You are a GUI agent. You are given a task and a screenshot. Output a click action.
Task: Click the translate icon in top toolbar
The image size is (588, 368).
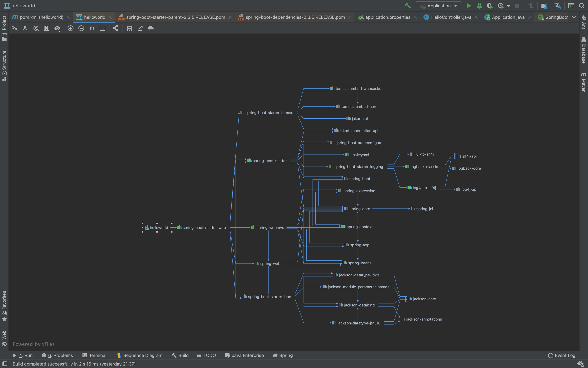pos(558,6)
